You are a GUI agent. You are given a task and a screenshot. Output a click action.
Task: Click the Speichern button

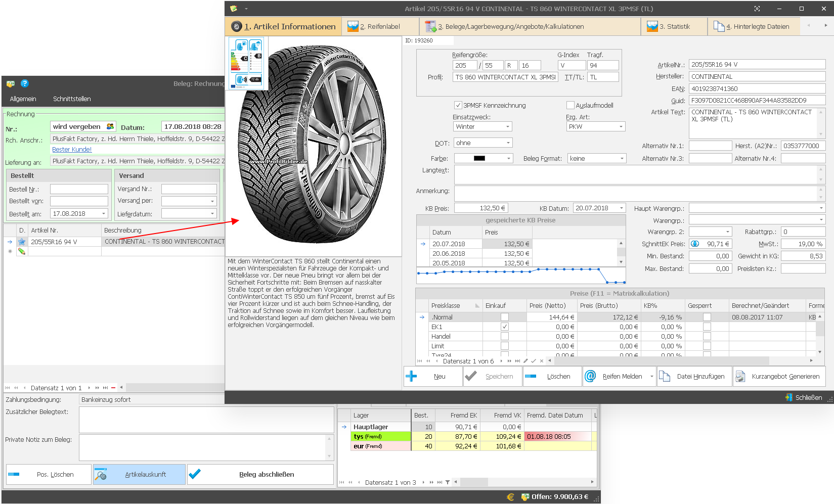tap(493, 376)
